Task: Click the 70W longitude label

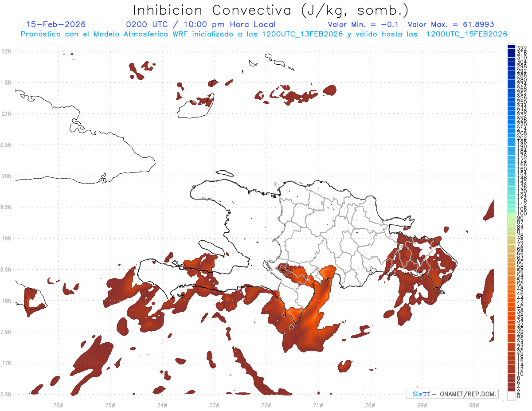Action: pyautogui.click(x=370, y=405)
